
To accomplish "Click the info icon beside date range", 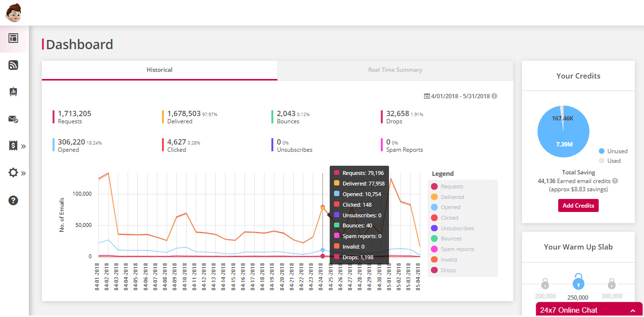I will 494,96.
